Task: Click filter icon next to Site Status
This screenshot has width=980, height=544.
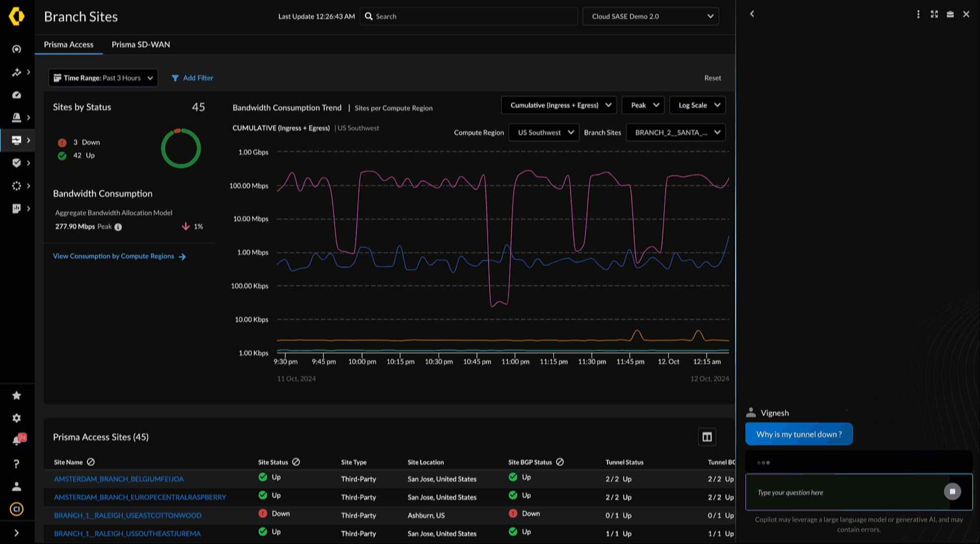Action: click(x=296, y=462)
